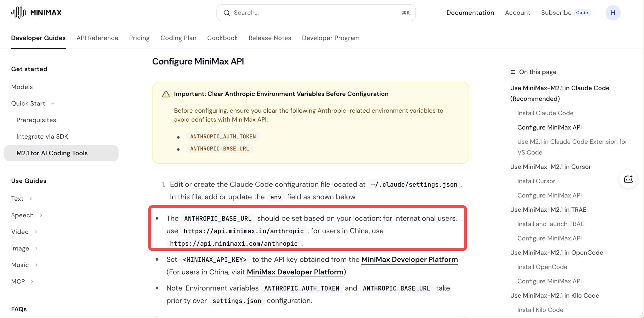Open the AI assistant floating icon
Viewport: 644px width, 318px height.
click(628, 179)
